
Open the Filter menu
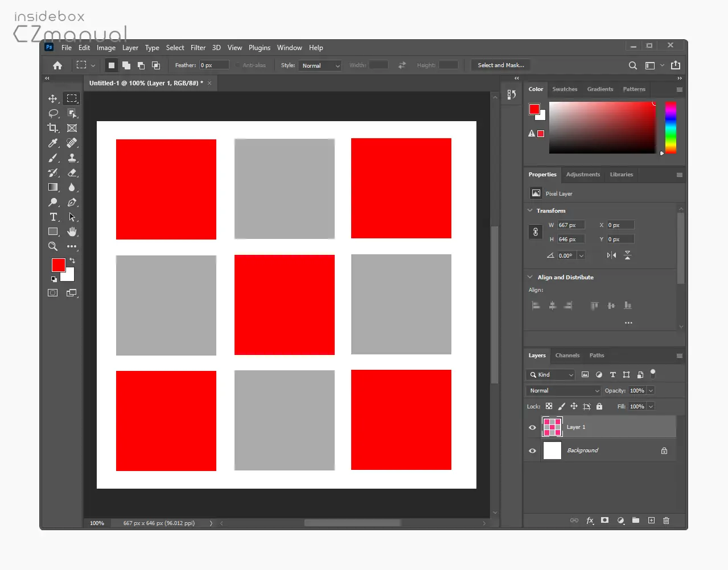coord(198,48)
